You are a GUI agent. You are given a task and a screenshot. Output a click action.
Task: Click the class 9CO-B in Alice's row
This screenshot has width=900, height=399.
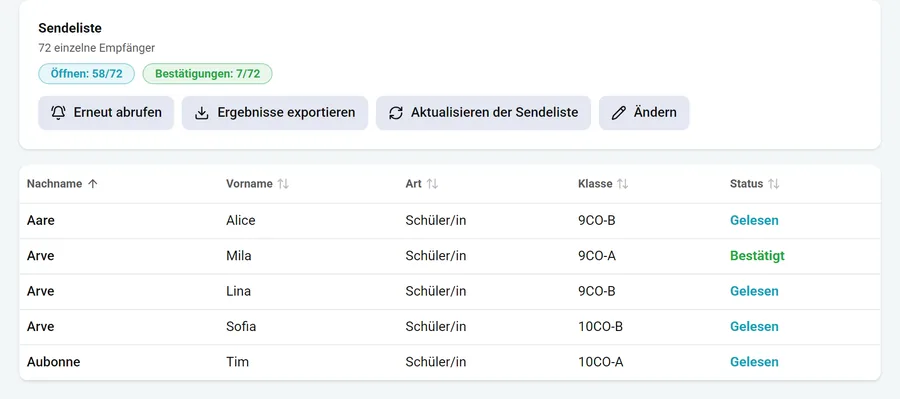pos(596,220)
